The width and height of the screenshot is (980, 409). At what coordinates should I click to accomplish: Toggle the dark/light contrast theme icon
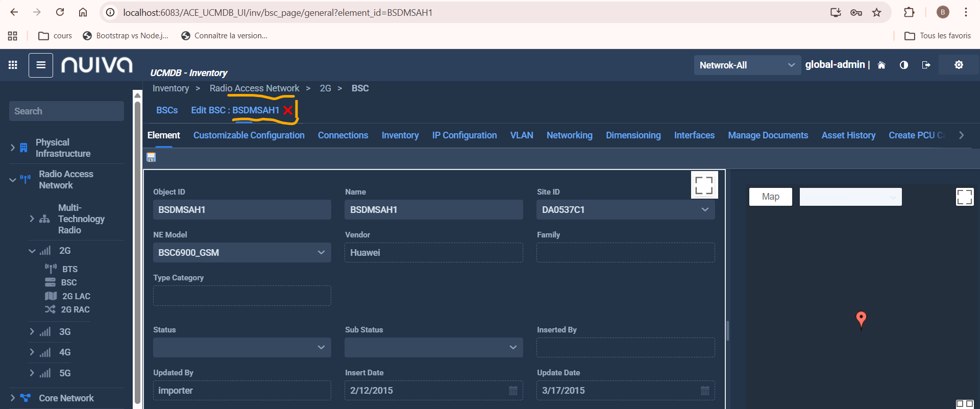pyautogui.click(x=904, y=65)
